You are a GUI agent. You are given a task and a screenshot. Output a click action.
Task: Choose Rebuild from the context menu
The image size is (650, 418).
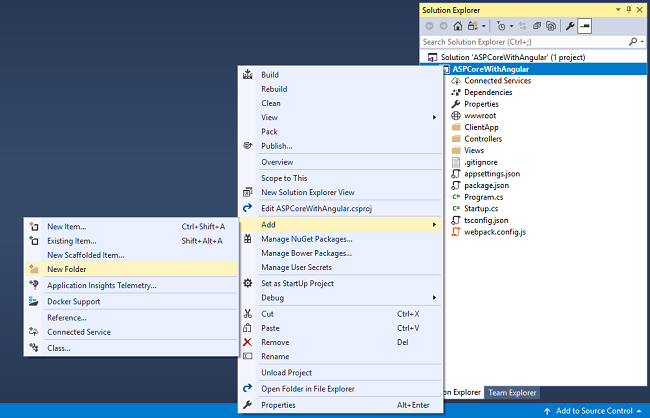pyautogui.click(x=340, y=89)
